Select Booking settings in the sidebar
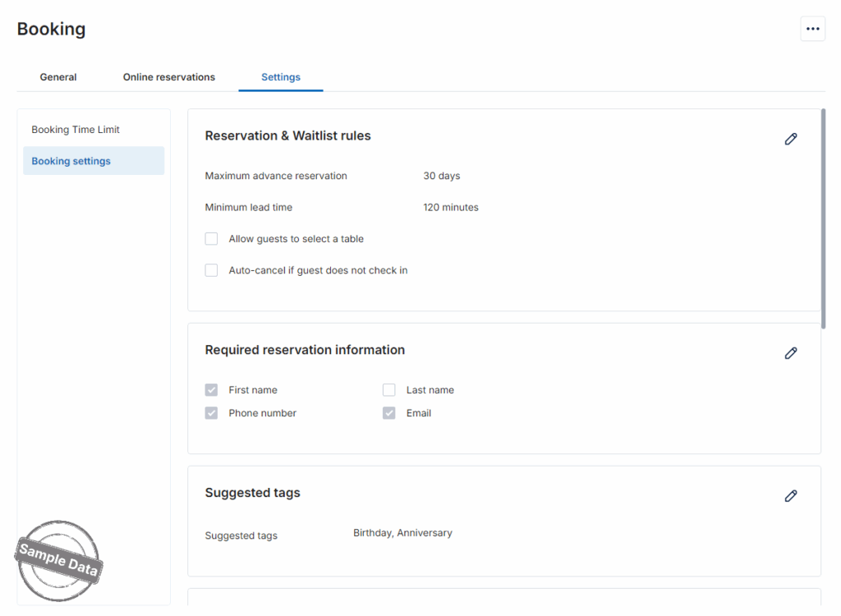 tap(71, 161)
